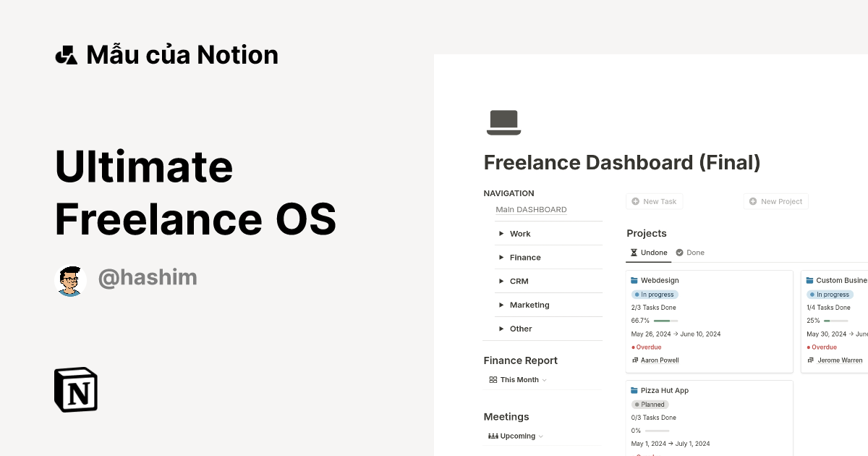
Task: Click the people icon next to Upcoming meetings
Action: click(492, 436)
